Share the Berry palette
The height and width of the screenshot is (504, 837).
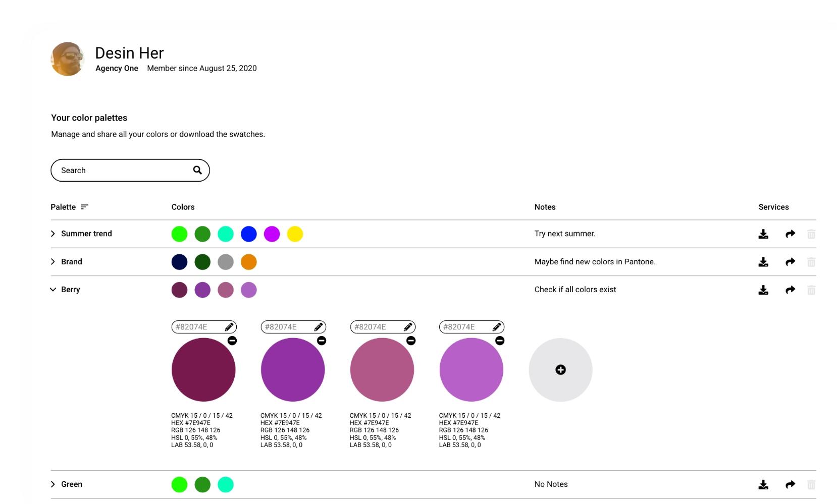coord(791,290)
